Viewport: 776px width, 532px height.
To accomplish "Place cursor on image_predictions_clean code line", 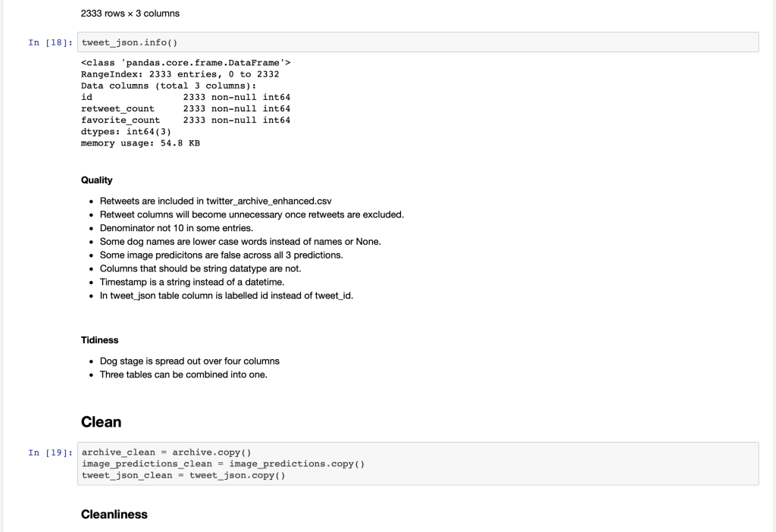I will click(223, 464).
